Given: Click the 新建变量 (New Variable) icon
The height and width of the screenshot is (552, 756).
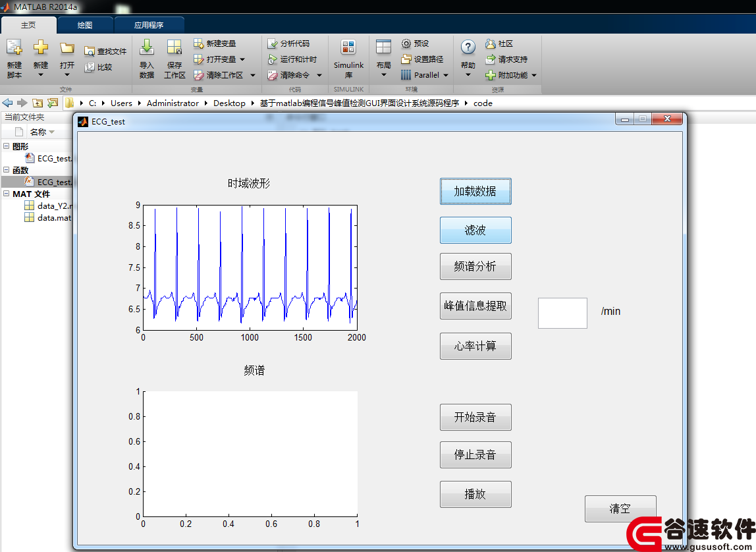Looking at the screenshot, I should point(199,43).
